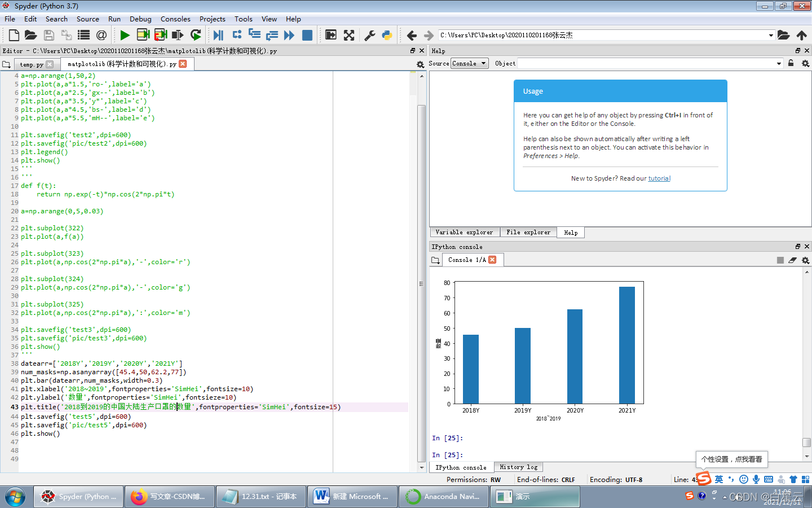This screenshot has height=508, width=812.
Task: Open a file using the folder icon
Action: point(31,35)
